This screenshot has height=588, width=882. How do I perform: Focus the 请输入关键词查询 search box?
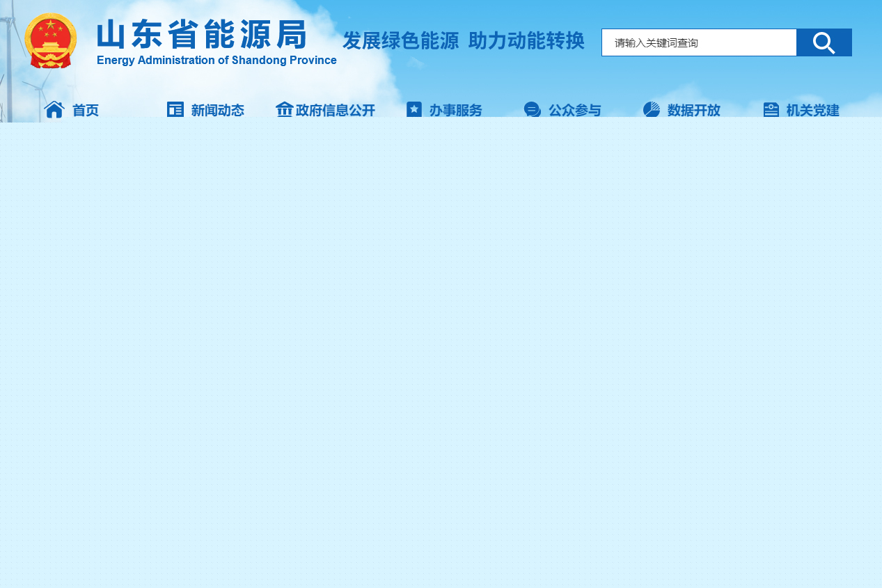tap(698, 42)
